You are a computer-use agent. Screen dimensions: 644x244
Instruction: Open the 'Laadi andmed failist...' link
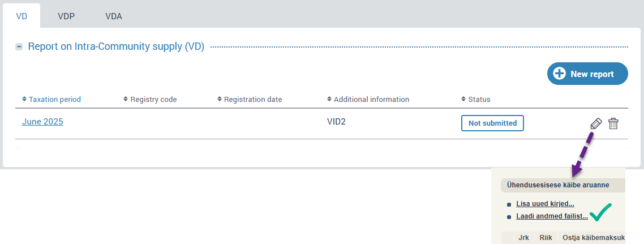pos(552,216)
